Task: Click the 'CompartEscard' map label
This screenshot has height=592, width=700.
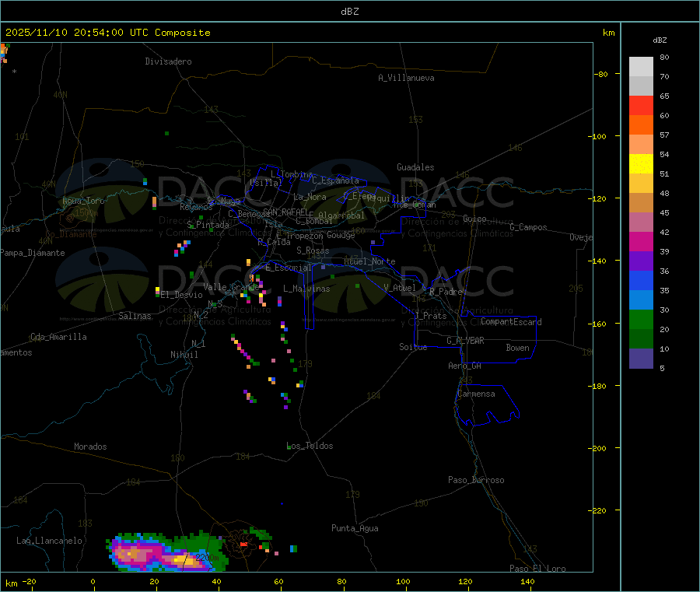Action: (x=512, y=322)
